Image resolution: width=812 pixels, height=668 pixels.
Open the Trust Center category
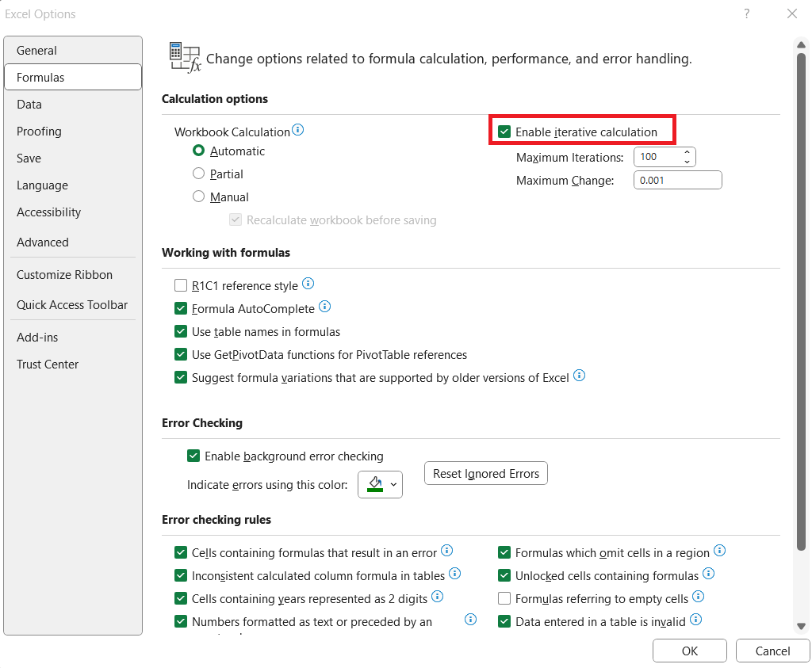[73, 365]
